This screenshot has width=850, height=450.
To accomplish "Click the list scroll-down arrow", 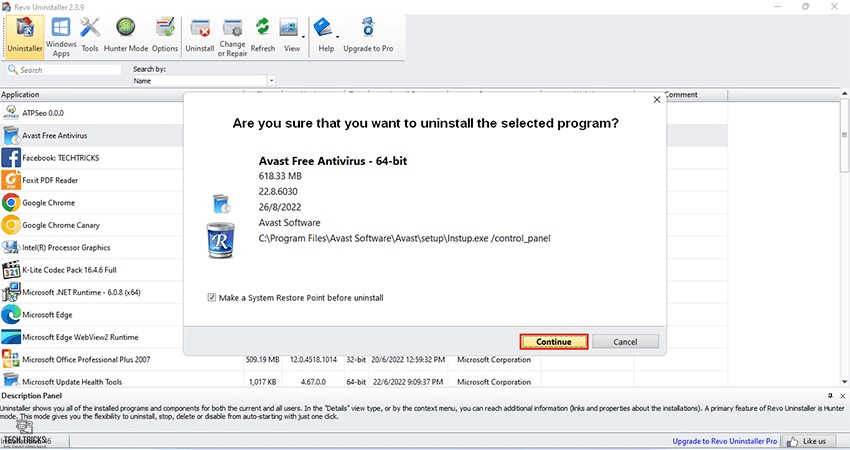I will 844,382.
